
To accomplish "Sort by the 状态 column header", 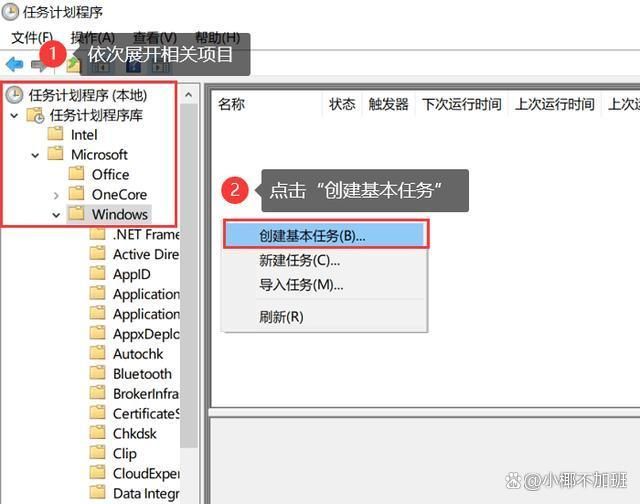I will 342,104.
